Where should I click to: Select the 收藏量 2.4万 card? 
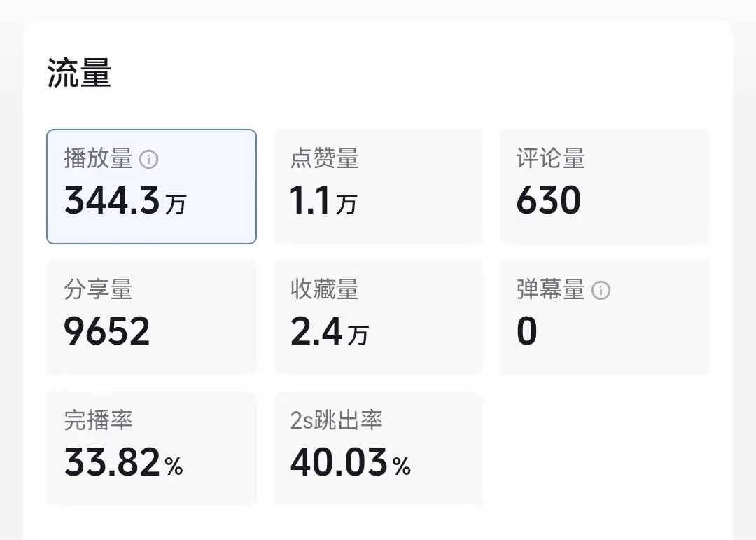click(378, 317)
